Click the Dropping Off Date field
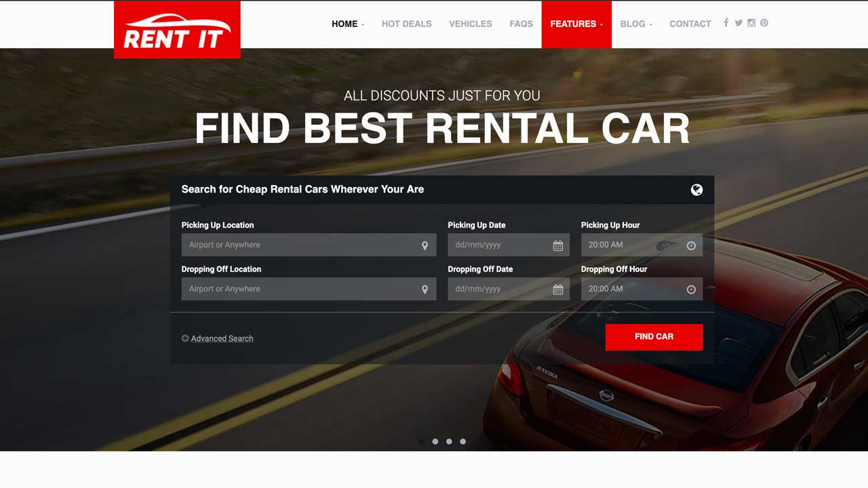 [509, 289]
